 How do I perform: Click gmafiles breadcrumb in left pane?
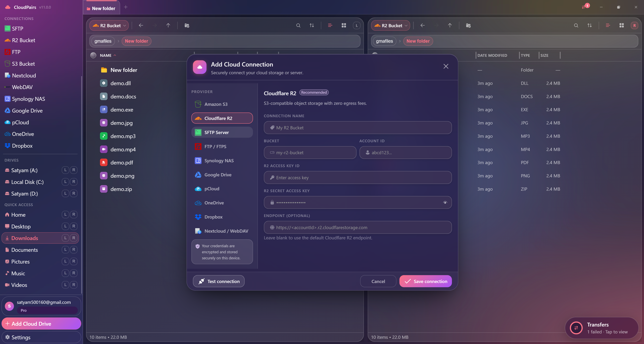[x=103, y=41]
